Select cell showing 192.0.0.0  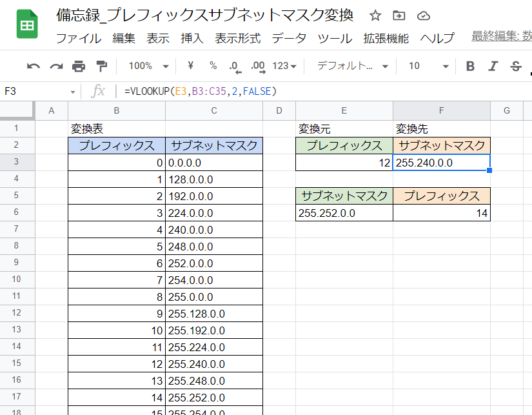[x=213, y=196]
